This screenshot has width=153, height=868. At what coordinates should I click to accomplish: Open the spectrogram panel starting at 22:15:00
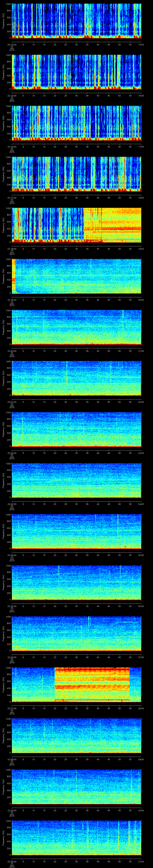(77, 72)
